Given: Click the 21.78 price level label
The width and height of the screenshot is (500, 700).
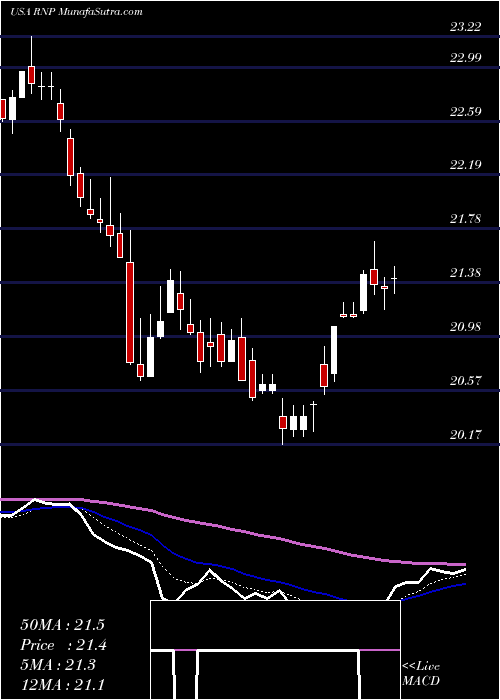Looking at the screenshot, I should tap(465, 219).
